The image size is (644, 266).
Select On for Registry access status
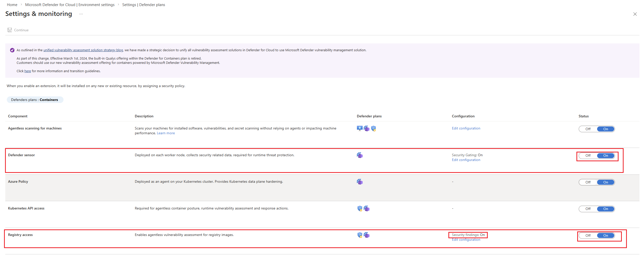[x=606, y=235]
